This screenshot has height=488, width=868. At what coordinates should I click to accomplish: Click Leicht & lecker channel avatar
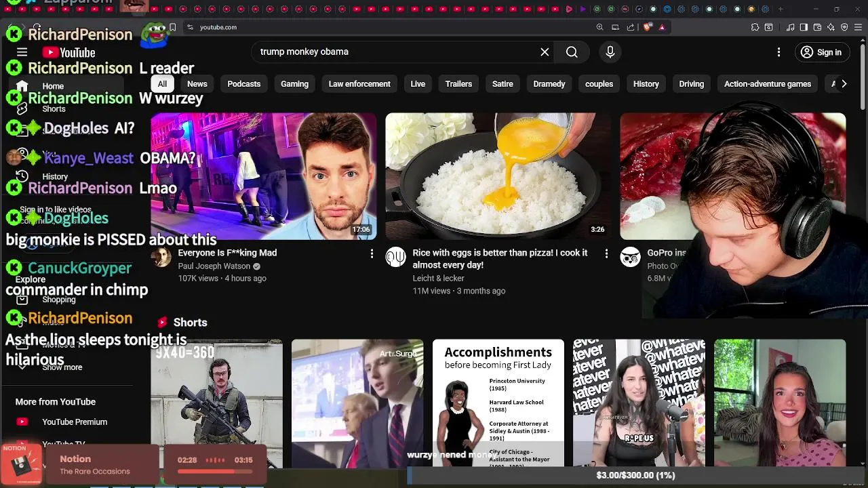point(396,258)
